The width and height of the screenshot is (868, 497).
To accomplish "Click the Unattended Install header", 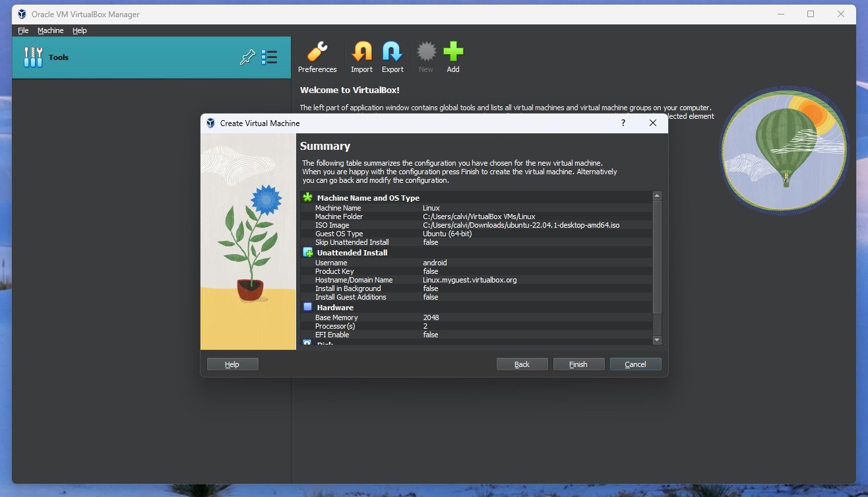I will 352,253.
